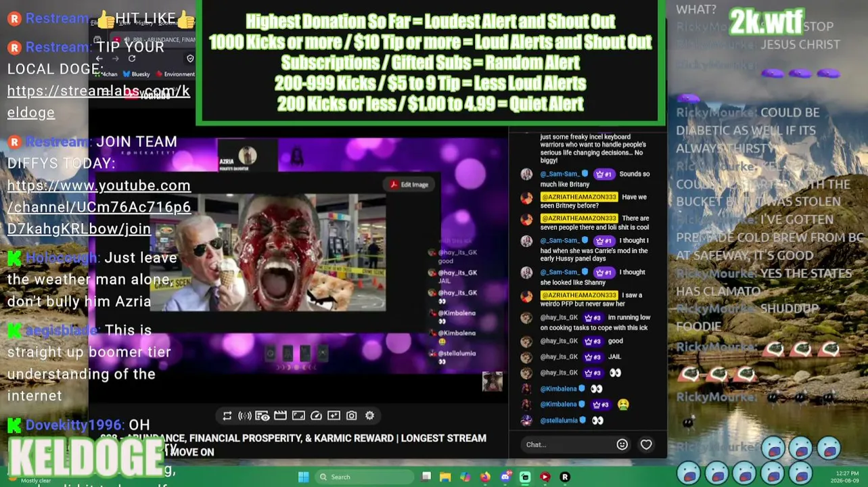The width and height of the screenshot is (868, 487).
Task: Click the small webcam thumbnail below the stream
Action: (x=493, y=381)
